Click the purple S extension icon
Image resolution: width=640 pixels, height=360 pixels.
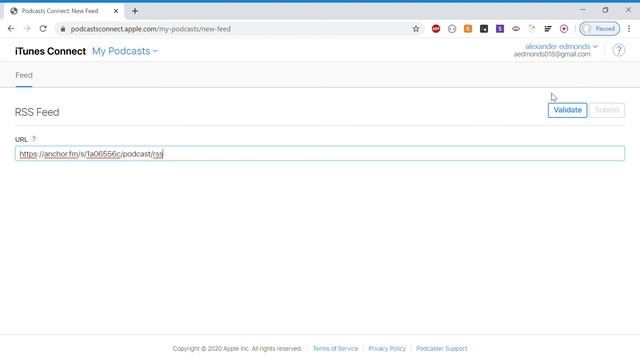[500, 29]
